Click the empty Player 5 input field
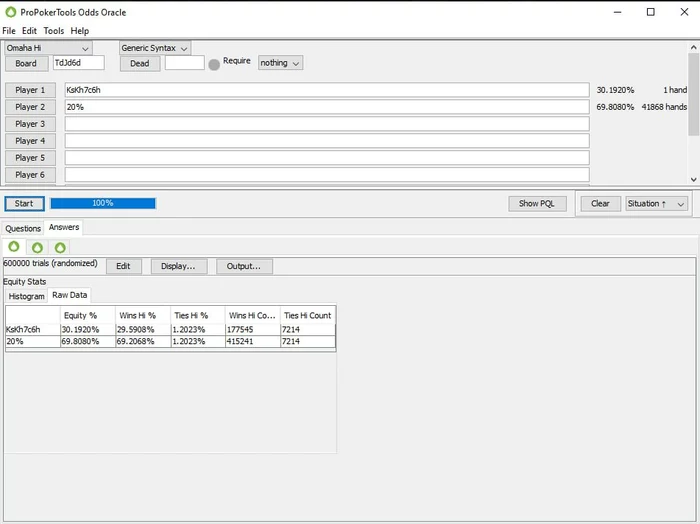The width and height of the screenshot is (700, 524). click(327, 158)
